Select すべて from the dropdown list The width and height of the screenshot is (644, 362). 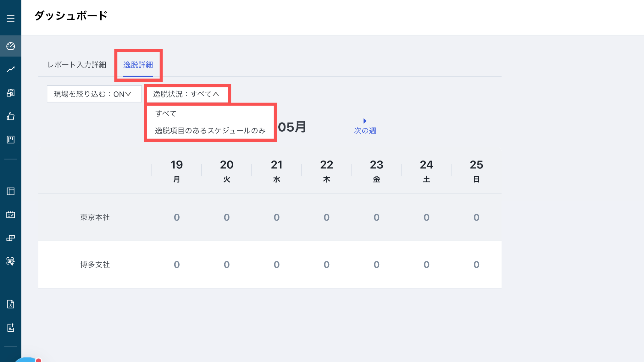(166, 113)
